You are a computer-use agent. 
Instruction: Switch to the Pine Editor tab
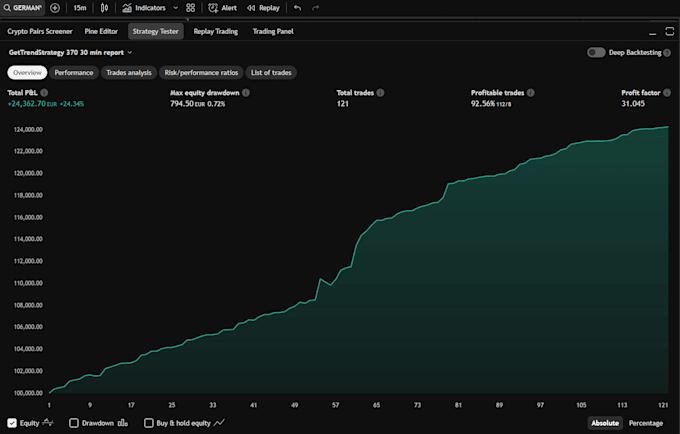click(101, 32)
